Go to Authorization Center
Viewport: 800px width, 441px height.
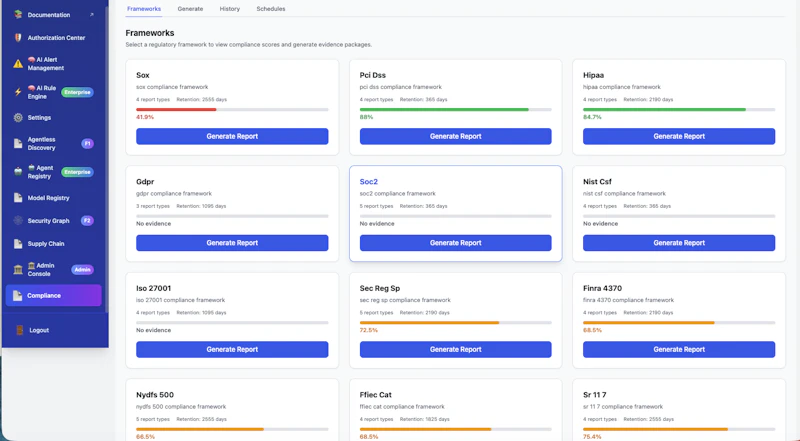tap(54, 38)
